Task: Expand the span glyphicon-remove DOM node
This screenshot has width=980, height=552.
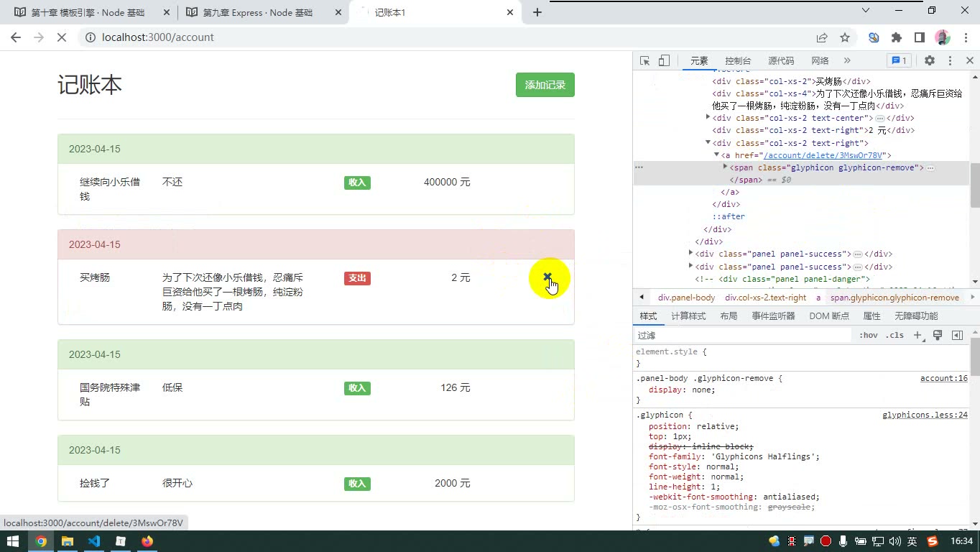Action: point(725,167)
